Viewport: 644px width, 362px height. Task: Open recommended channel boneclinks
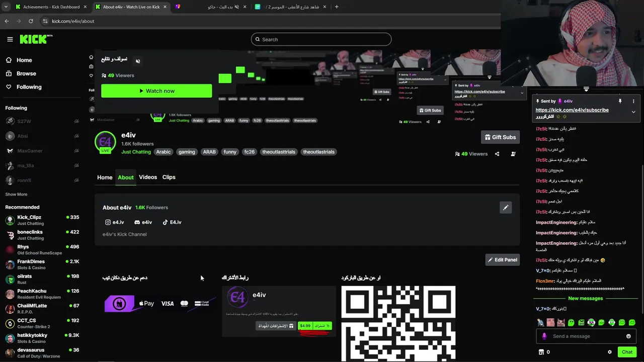pos(42,235)
